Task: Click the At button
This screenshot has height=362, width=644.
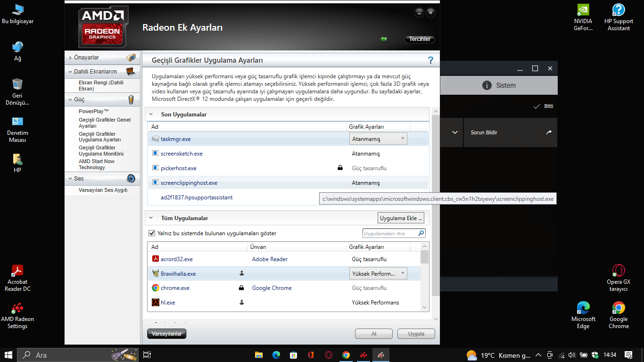Action: (x=374, y=334)
